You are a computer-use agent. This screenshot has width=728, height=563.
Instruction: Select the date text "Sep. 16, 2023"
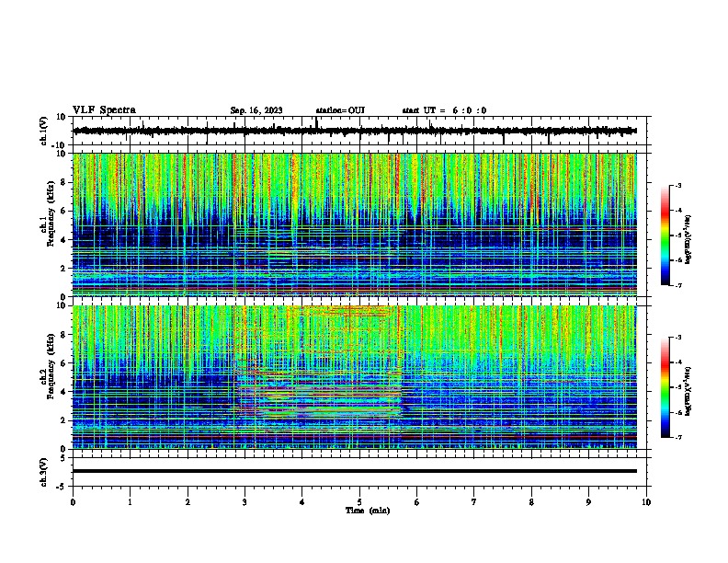[256, 110]
